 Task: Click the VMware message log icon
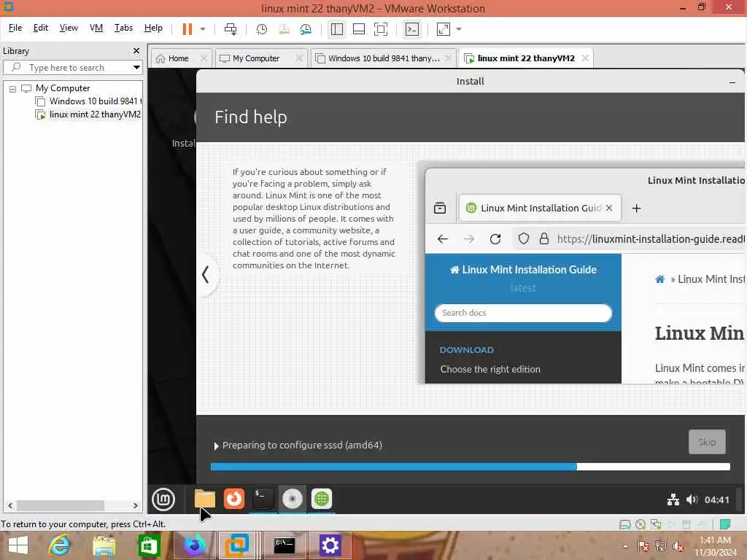click(725, 525)
